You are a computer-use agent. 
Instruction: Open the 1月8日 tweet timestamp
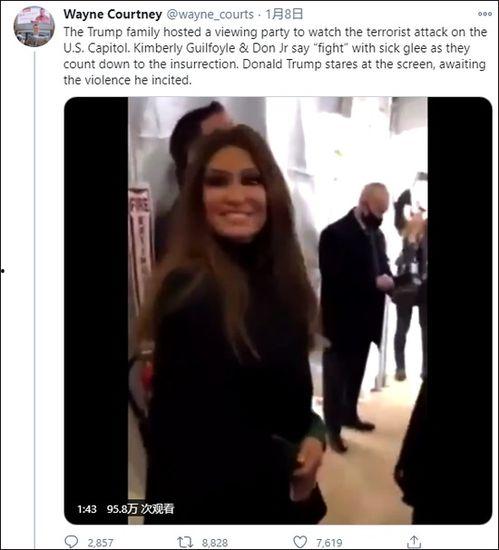pos(284,14)
